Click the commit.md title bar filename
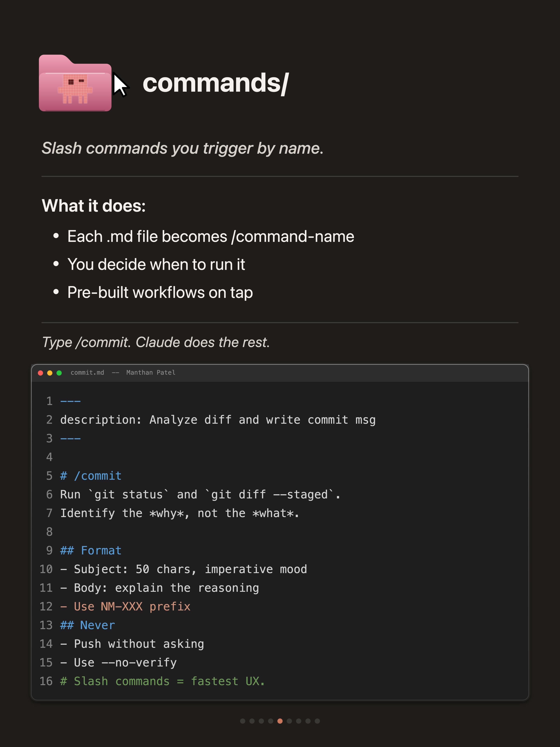 87,373
